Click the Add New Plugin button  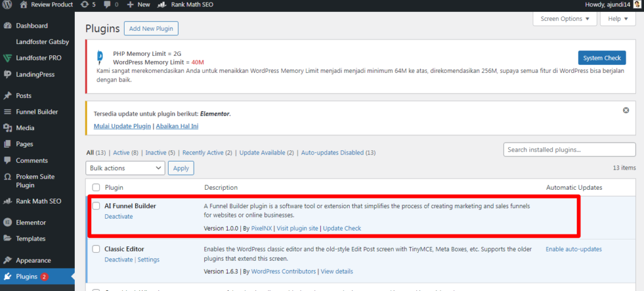(151, 28)
